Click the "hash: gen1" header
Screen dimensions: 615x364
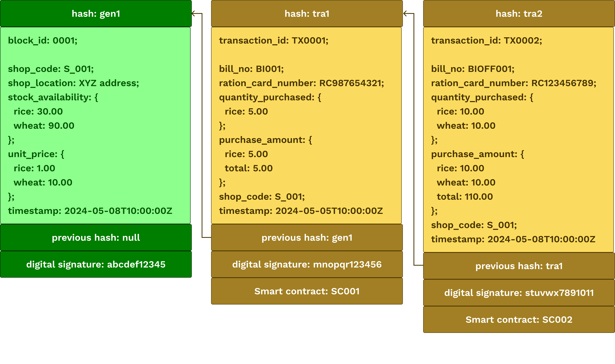tap(96, 13)
